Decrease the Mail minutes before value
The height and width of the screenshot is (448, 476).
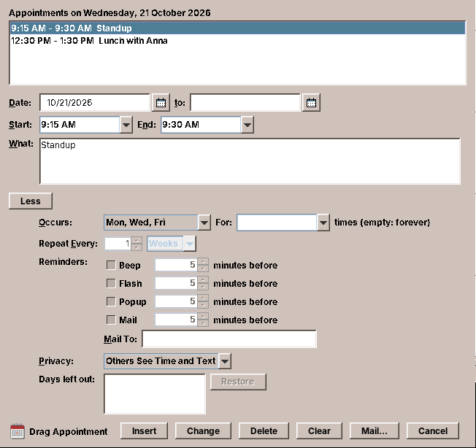tap(203, 323)
